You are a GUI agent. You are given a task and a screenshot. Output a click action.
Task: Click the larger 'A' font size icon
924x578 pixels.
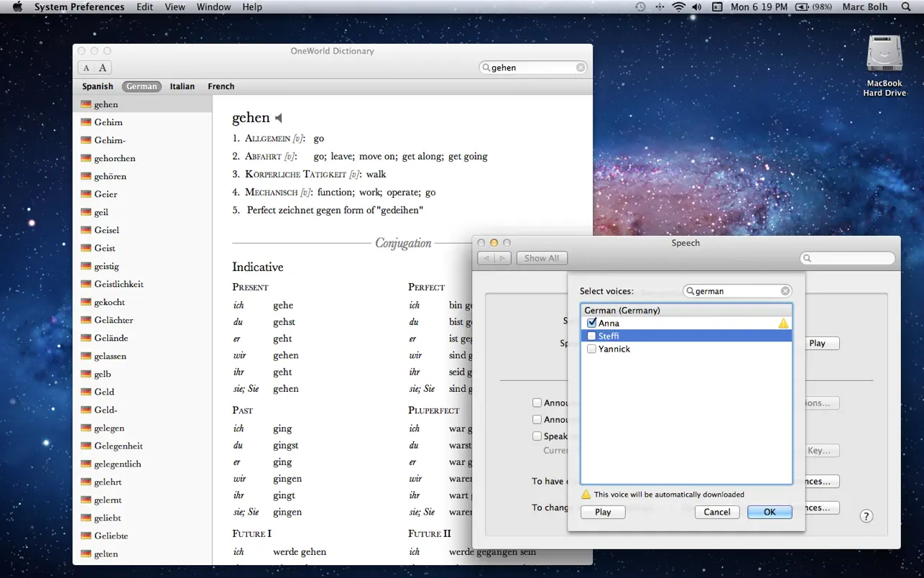tap(103, 67)
